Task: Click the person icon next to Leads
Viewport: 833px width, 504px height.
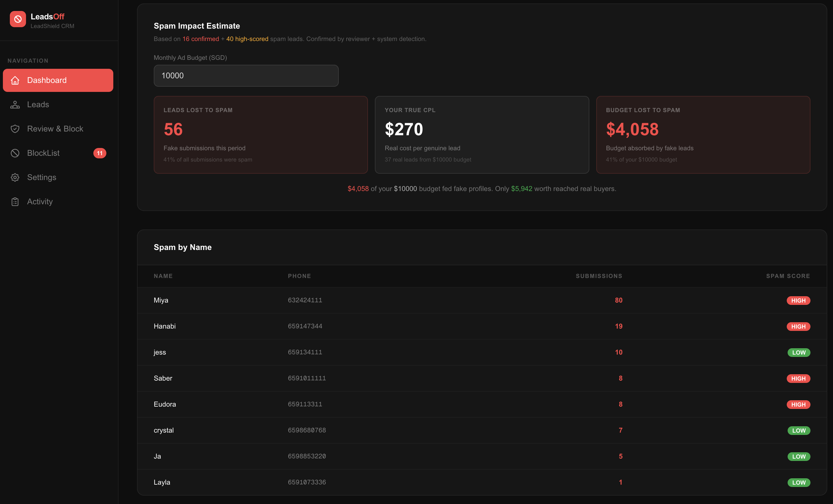Action: (x=15, y=105)
